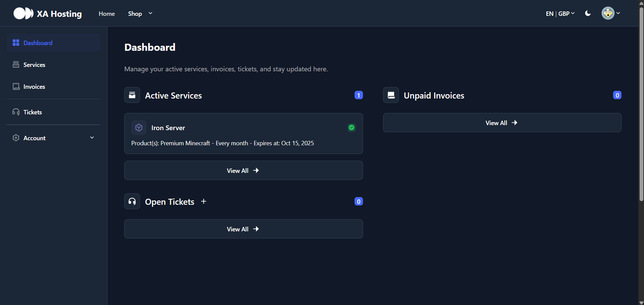The image size is (644, 305).
Task: Click the Invoices sidebar icon
Action: (16, 86)
